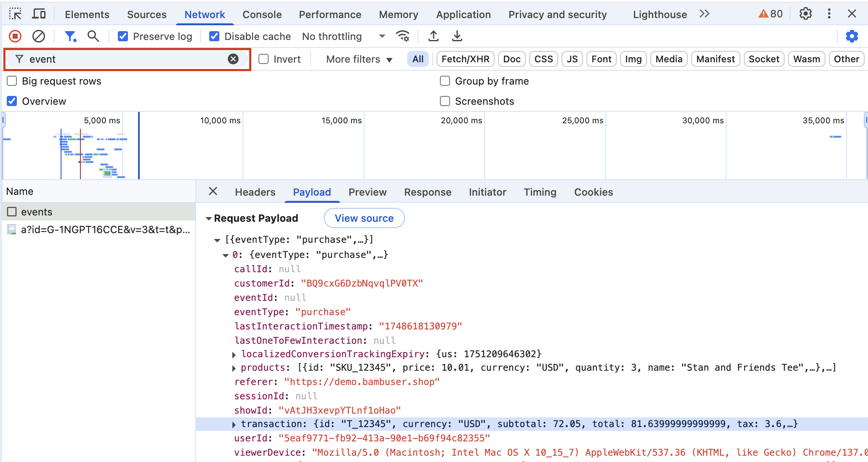Image resolution: width=868 pixels, height=462 pixels.
Task: Click image icon of a?id=G-1NGPT16CCE request
Action: tap(12, 230)
